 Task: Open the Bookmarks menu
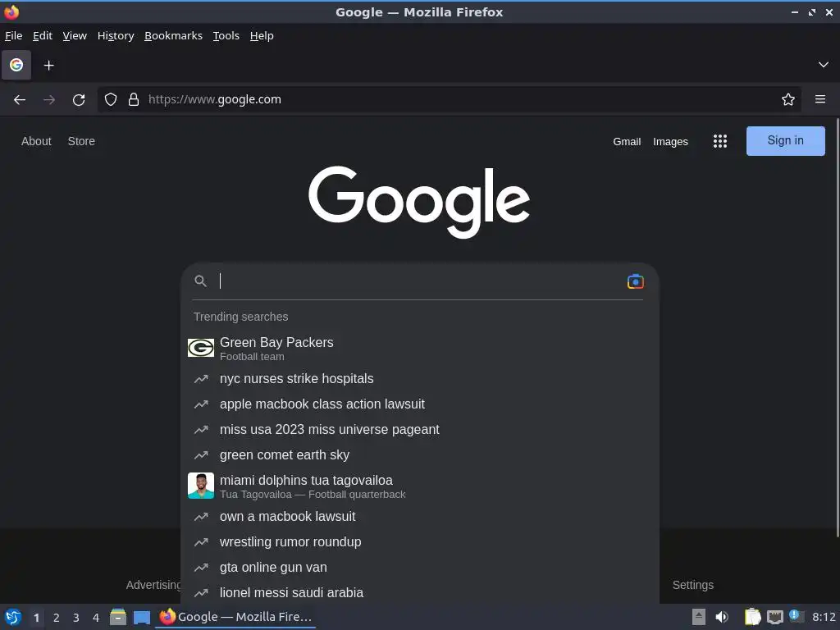pyautogui.click(x=174, y=36)
